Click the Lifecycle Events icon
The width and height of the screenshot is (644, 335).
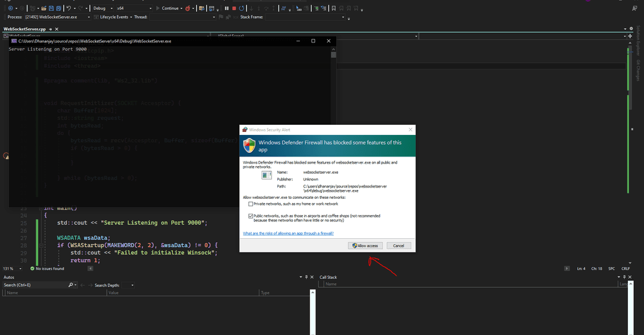pos(96,17)
